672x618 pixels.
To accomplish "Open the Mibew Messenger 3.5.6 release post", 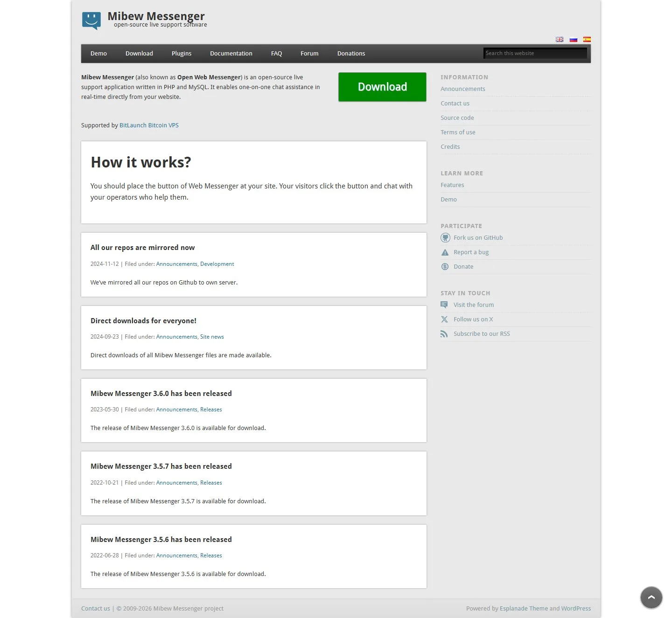I will coord(161,540).
